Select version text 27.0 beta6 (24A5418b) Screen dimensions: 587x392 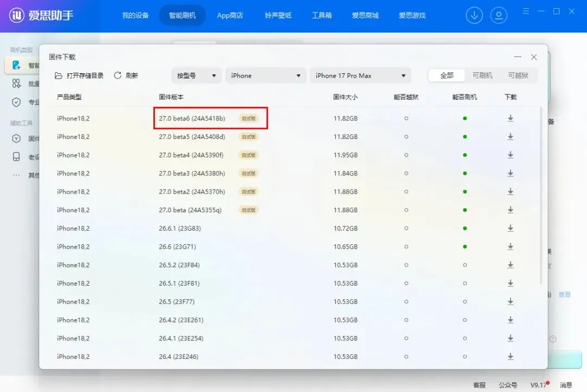click(192, 118)
